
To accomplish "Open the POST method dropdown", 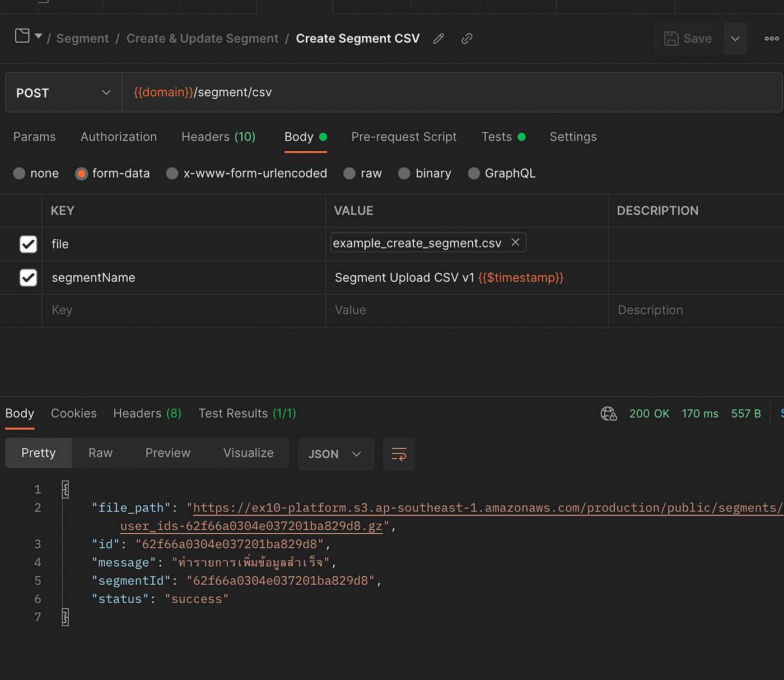I will (x=106, y=92).
